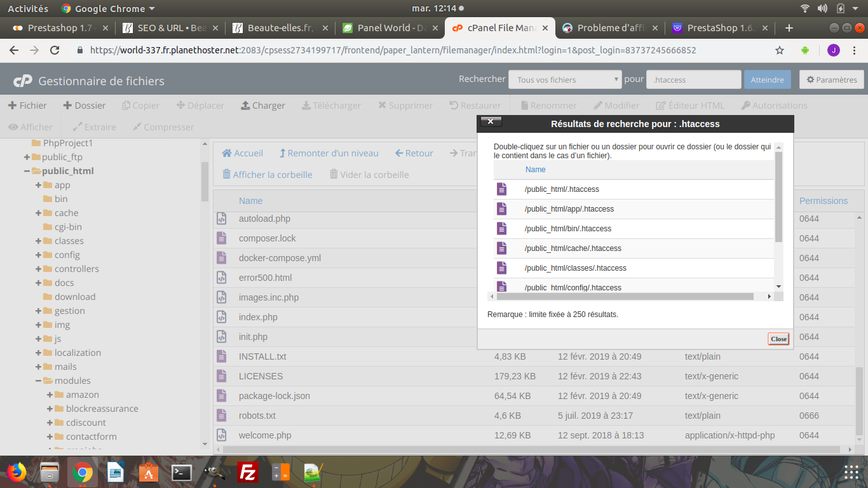Create a new file with Fichier
The height and width of the screenshot is (488, 868).
pos(27,105)
